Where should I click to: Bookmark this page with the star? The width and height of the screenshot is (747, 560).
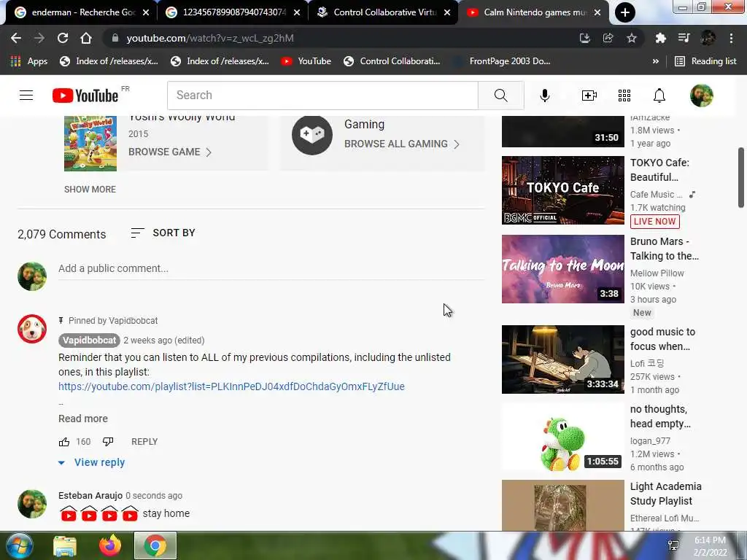pyautogui.click(x=631, y=38)
